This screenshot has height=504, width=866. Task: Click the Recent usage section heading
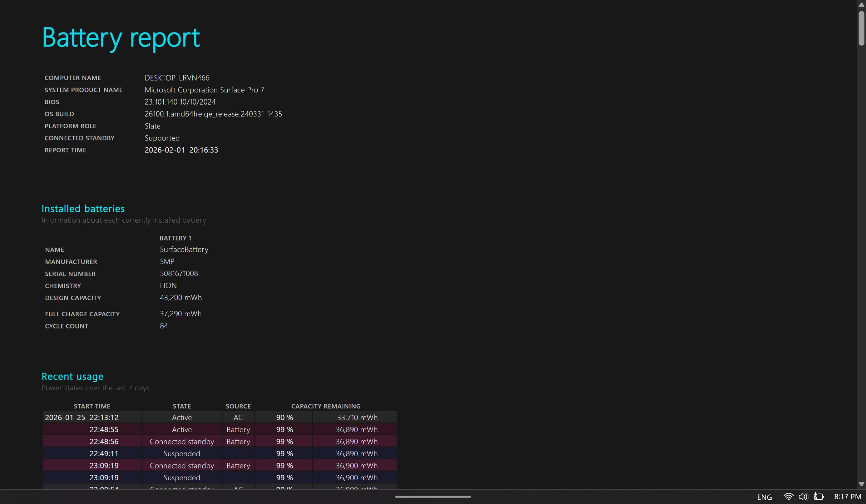tap(72, 376)
